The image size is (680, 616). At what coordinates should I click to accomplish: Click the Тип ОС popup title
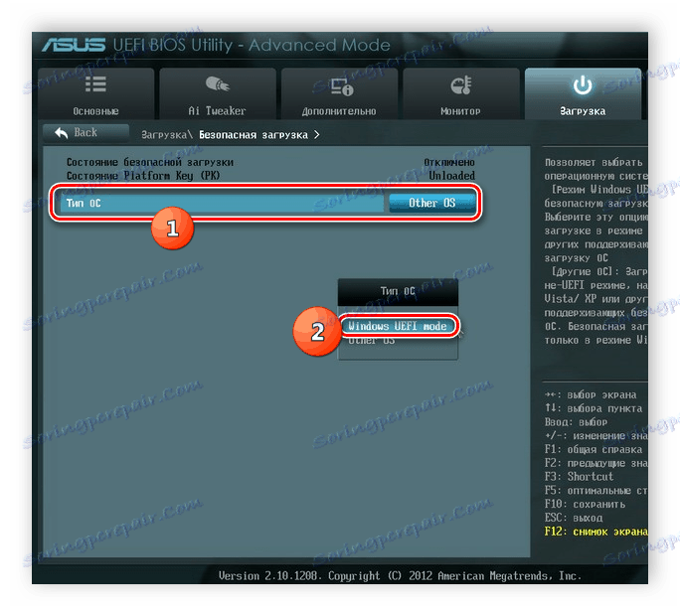[x=398, y=291]
